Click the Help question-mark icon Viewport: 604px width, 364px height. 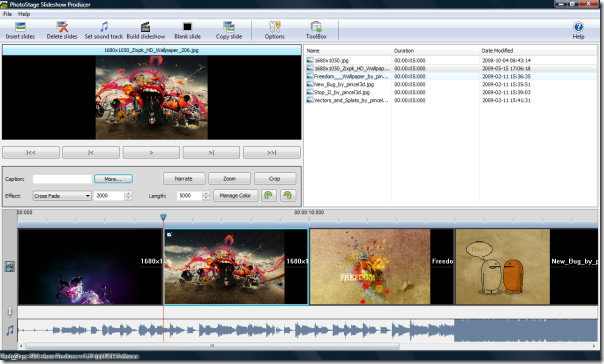tap(578, 27)
